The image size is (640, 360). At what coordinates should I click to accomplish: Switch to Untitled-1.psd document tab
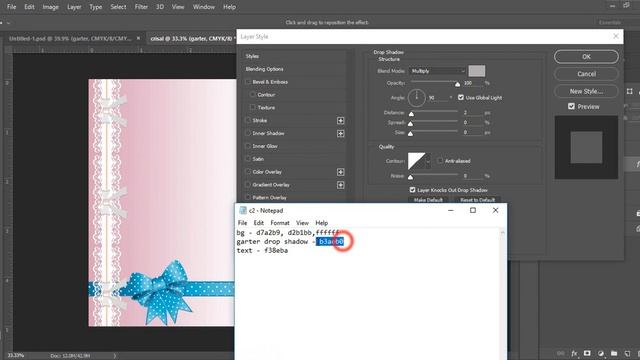[x=70, y=38]
